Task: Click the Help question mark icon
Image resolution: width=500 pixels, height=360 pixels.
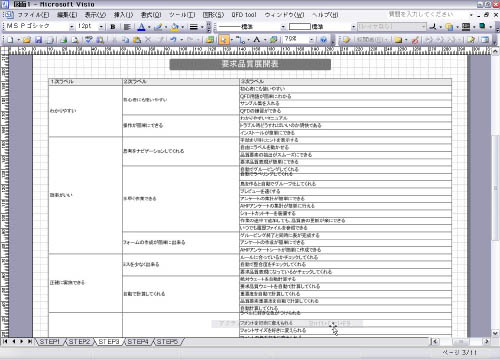Action: (x=323, y=40)
